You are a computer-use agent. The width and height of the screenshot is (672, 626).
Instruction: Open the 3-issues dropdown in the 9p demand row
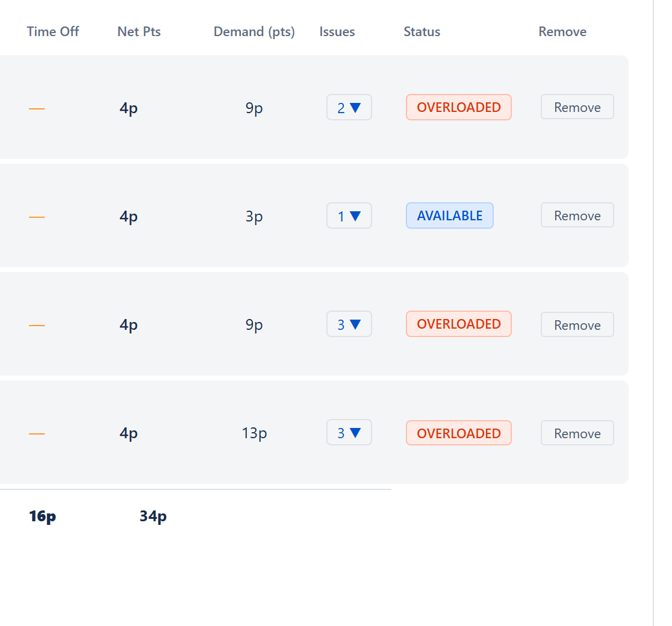(349, 324)
